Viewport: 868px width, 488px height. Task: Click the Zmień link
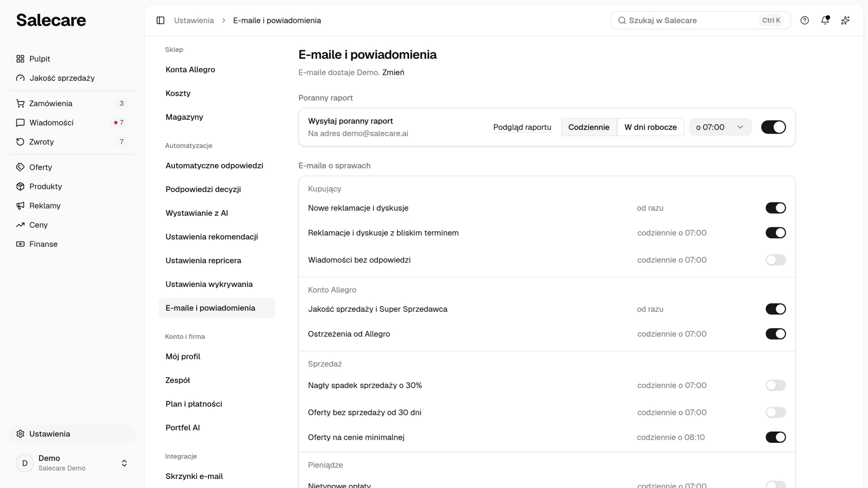[x=393, y=72]
